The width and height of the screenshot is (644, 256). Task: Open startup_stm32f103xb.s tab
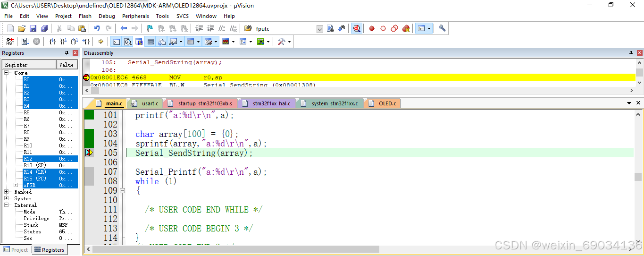tap(201, 103)
